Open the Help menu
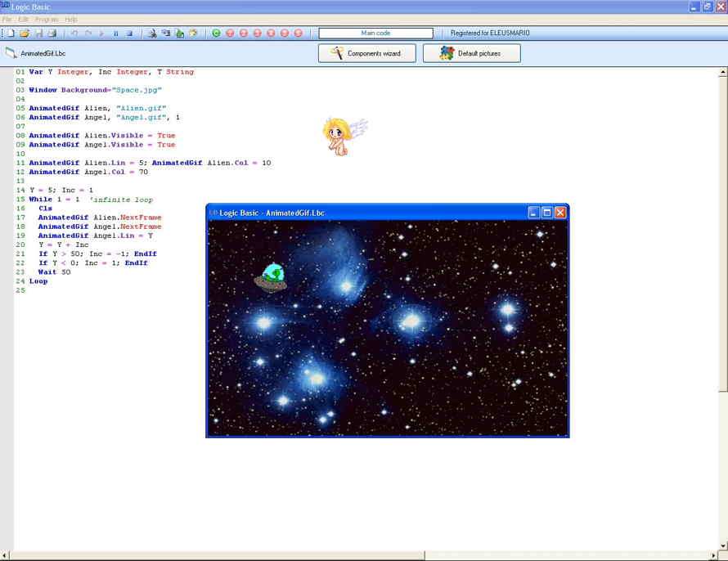The image size is (728, 561). point(71,20)
